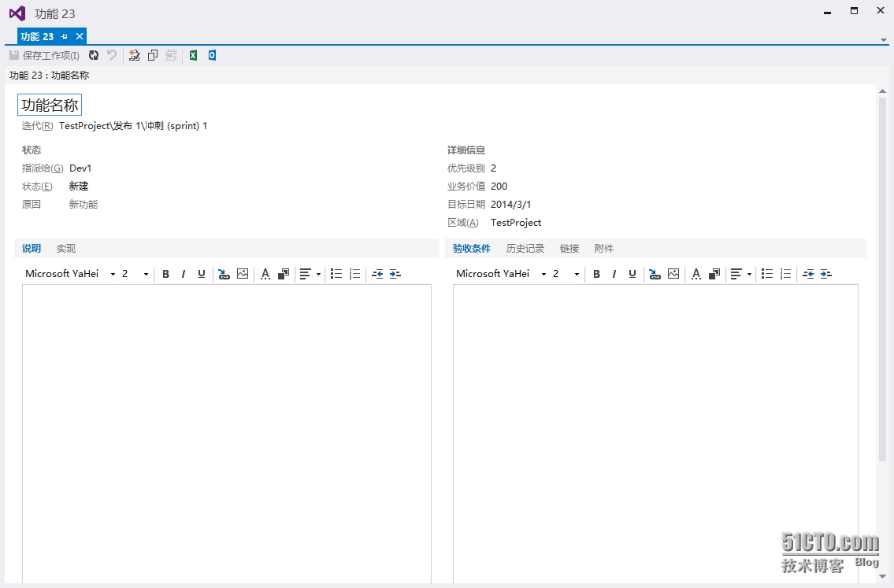Insert image in the 说明 editor
Image resolution: width=894 pixels, height=588 pixels.
(x=243, y=274)
